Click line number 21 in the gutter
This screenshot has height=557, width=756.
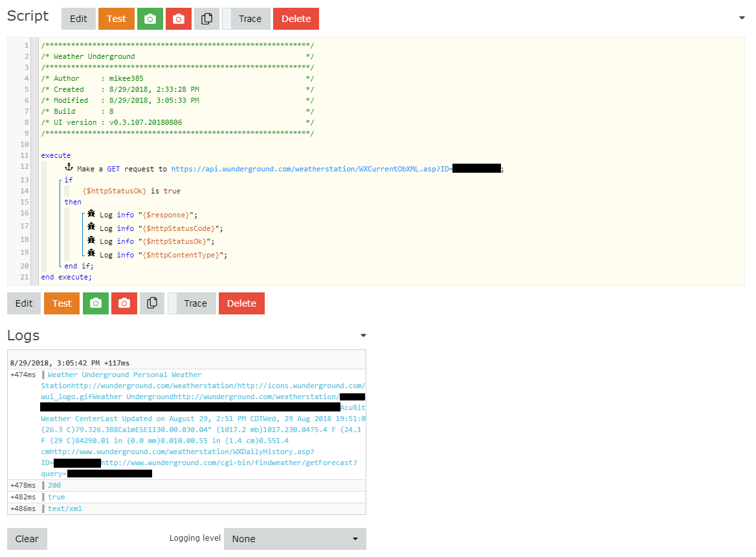click(x=25, y=278)
